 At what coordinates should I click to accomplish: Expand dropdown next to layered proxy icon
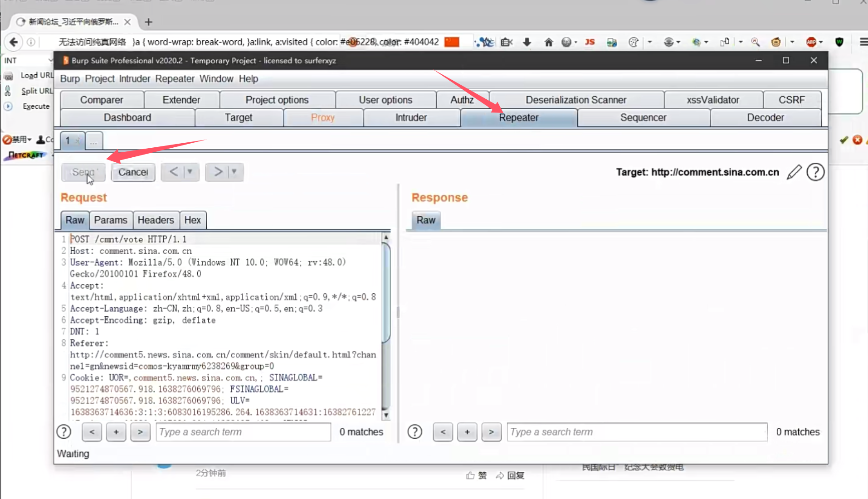click(x=678, y=42)
